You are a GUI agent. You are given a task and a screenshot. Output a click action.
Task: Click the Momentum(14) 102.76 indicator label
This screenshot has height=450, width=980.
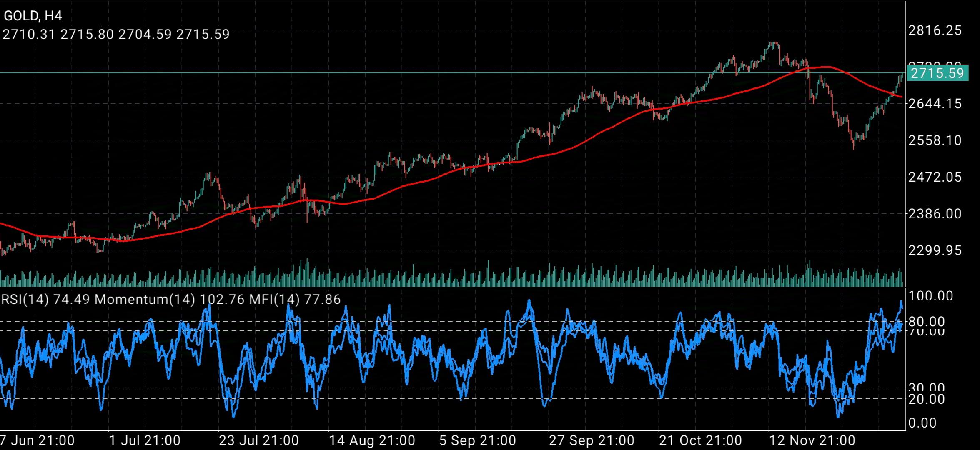(170, 299)
